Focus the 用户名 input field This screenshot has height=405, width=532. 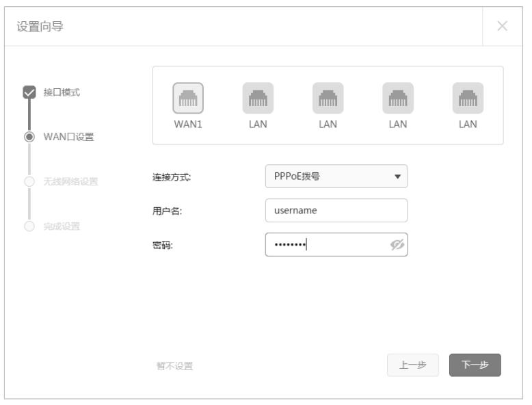(336, 211)
